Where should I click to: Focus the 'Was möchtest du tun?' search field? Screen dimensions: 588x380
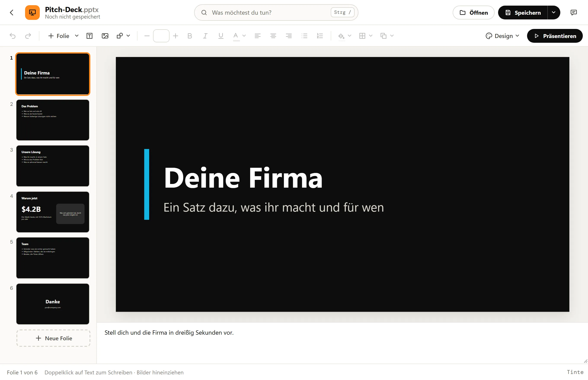(276, 13)
